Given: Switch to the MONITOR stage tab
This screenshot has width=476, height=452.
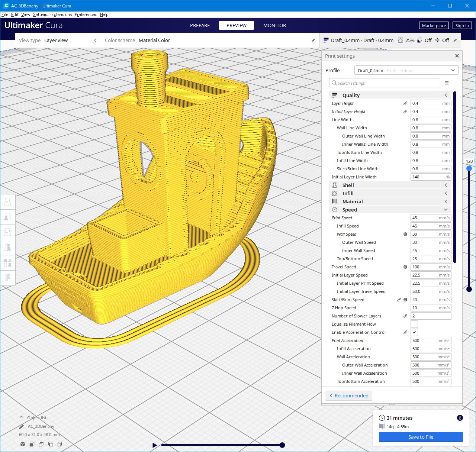Looking at the screenshot, I should (x=275, y=25).
